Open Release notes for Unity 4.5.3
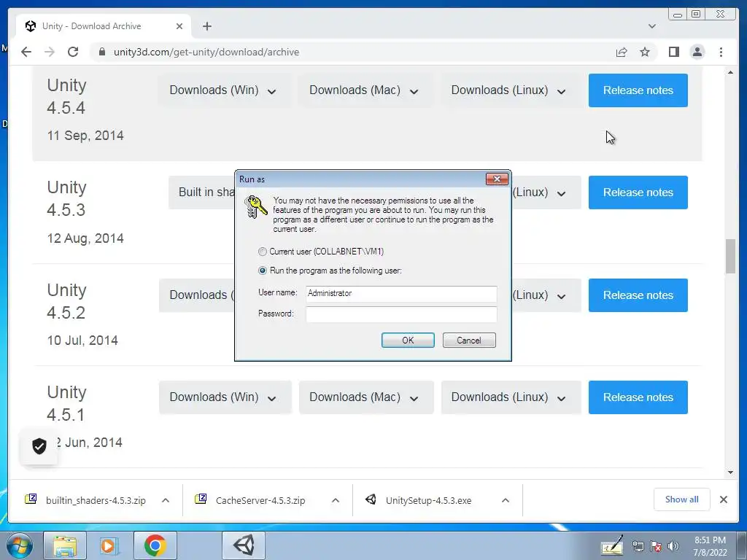Viewport: 747px width, 560px height. [x=638, y=192]
